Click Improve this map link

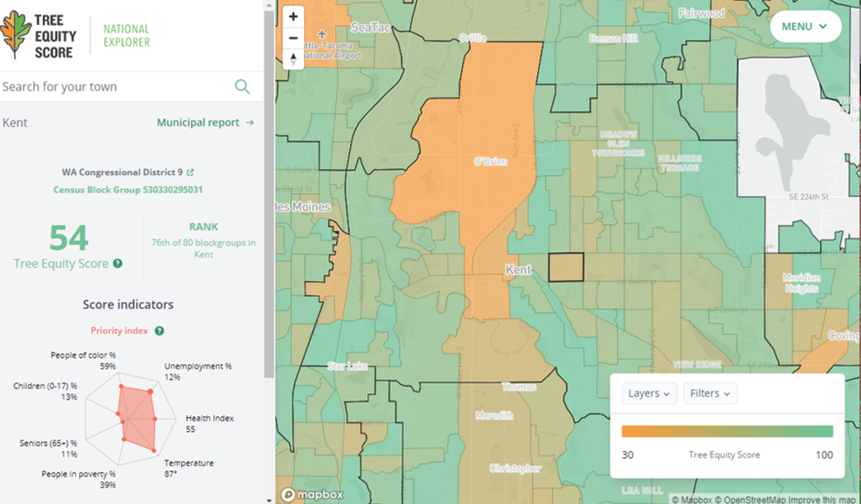point(822,500)
